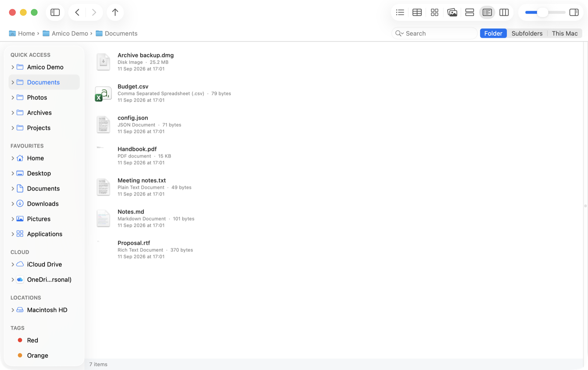Set search scope to Folder
588x370 pixels.
[493, 33]
